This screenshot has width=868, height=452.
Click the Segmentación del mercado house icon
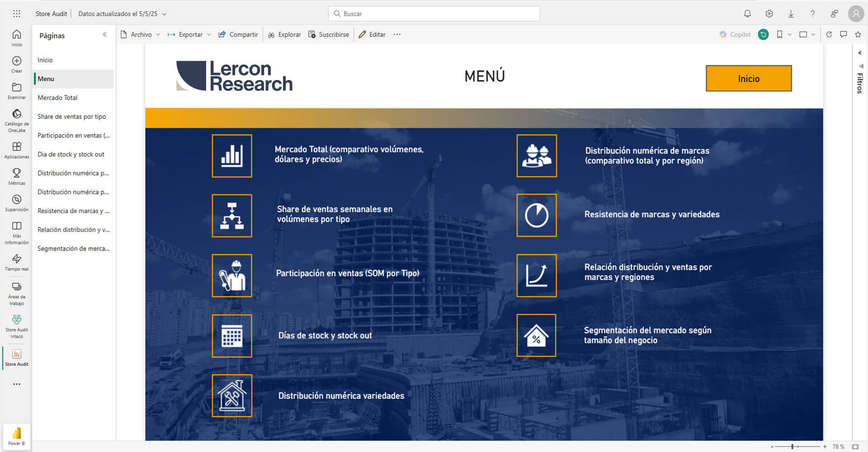point(537,336)
